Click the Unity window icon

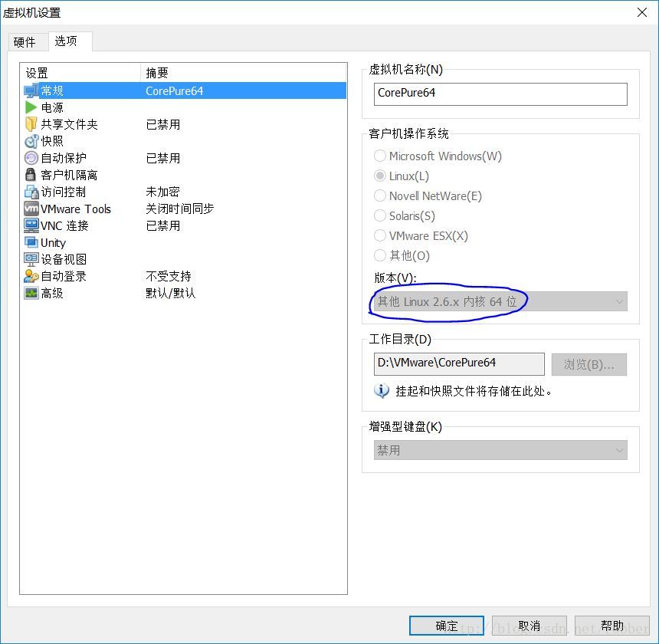click(31, 242)
